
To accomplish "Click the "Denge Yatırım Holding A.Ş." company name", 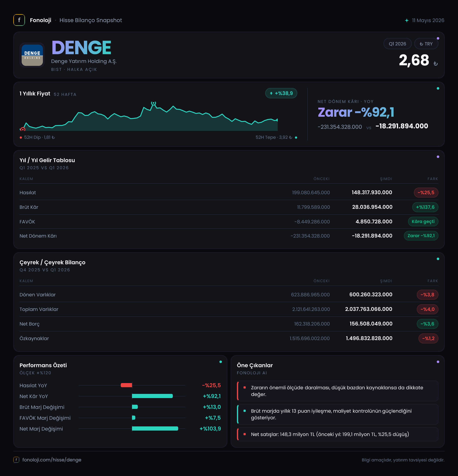I will [84, 61].
